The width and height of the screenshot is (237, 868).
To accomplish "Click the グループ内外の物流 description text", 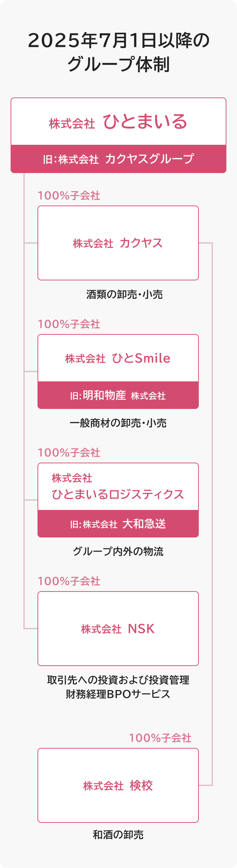I will pos(118,552).
